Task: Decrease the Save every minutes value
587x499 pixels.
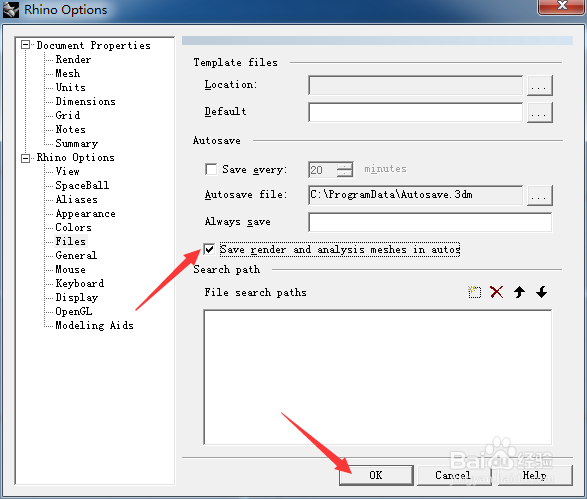Action: pos(345,173)
